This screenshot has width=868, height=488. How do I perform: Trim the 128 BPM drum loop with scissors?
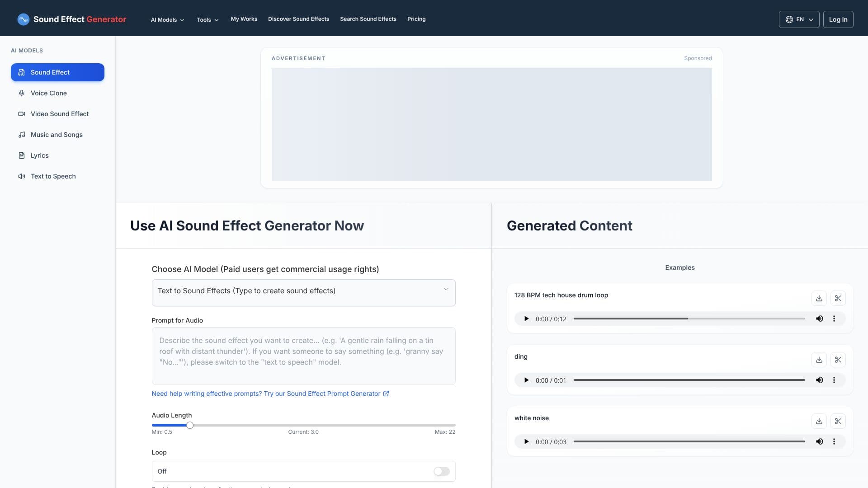coord(838,298)
